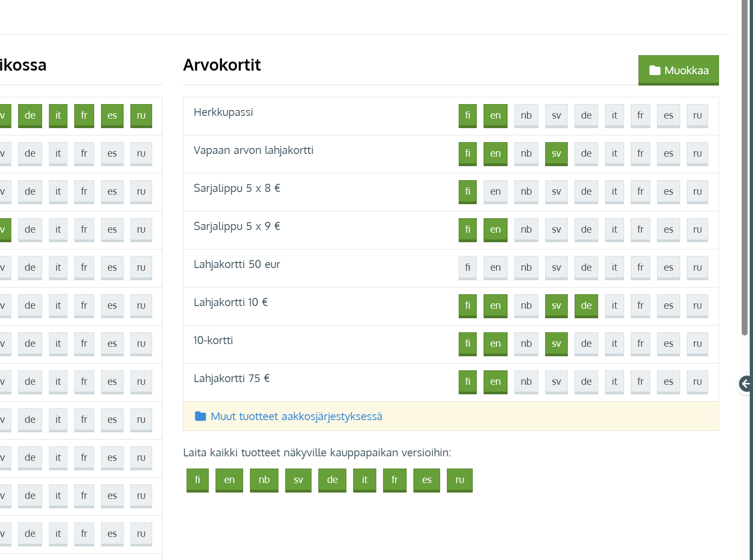Click the 10-kortti product name
The height and width of the screenshot is (560, 753).
pyautogui.click(x=213, y=340)
